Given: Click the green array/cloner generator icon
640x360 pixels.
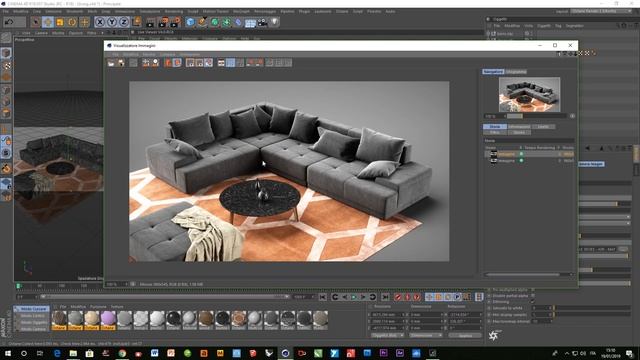Looking at the screenshot, I should (x=226, y=22).
